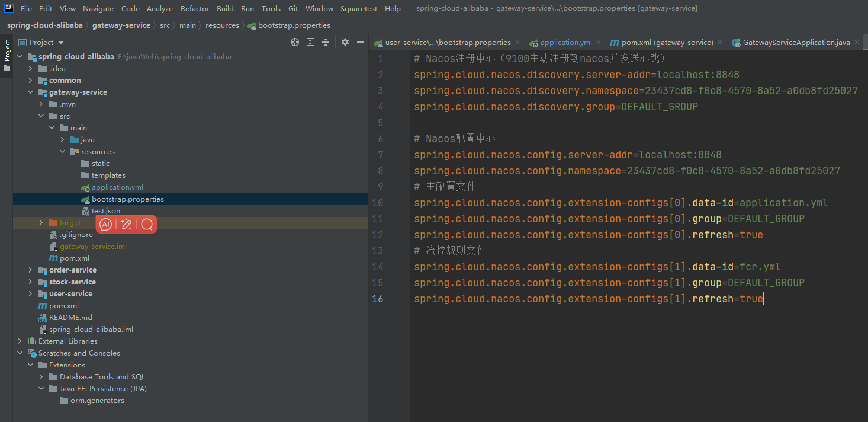The width and height of the screenshot is (868, 422).
Task: Expand the common module
Action: point(30,81)
